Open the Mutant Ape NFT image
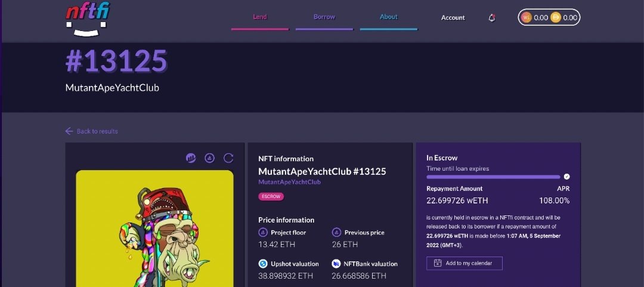This screenshot has height=287, width=644. [x=154, y=228]
